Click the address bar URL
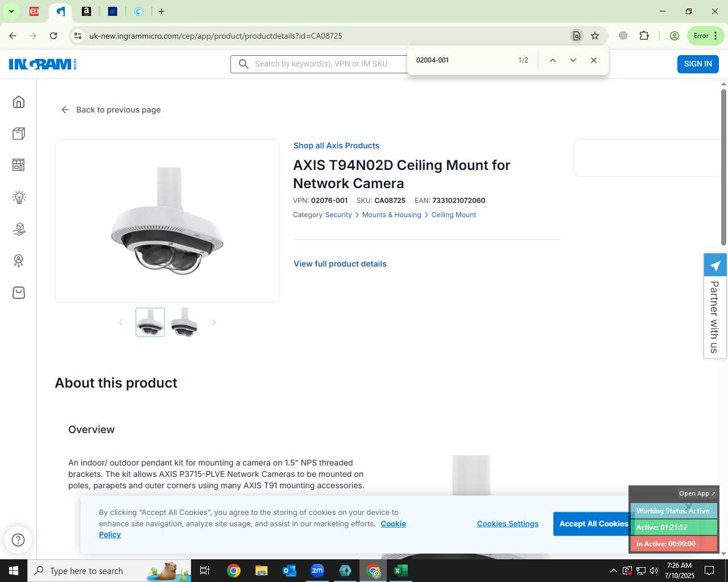Viewport: 728px width, 582px height. [216, 36]
